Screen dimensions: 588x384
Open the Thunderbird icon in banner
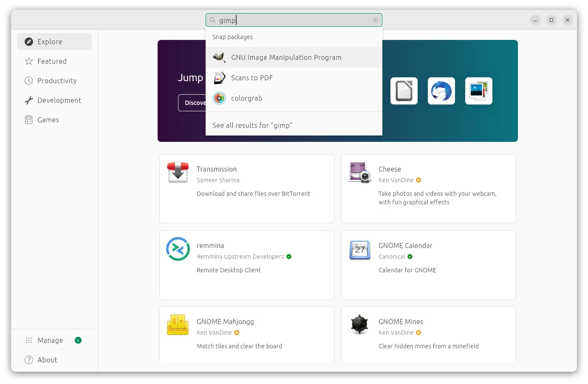441,91
